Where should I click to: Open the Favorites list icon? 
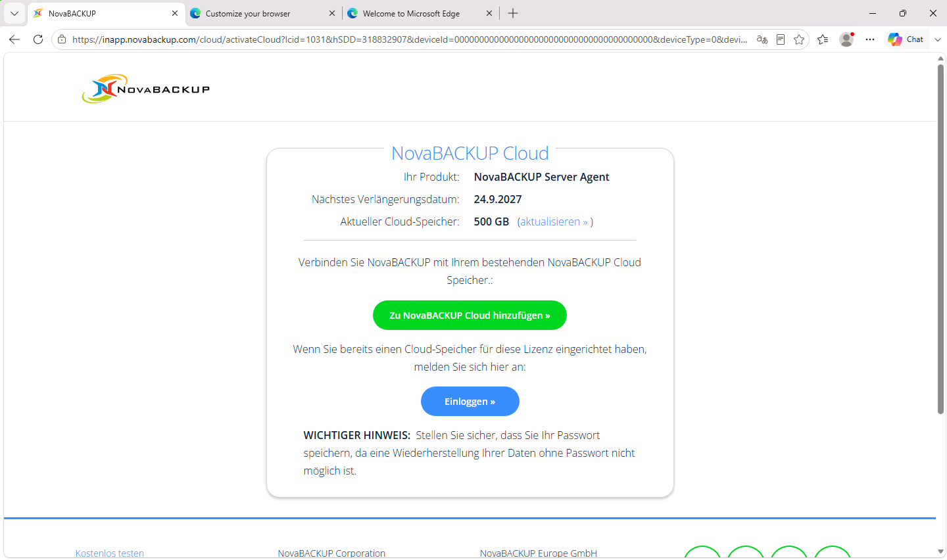click(x=823, y=39)
